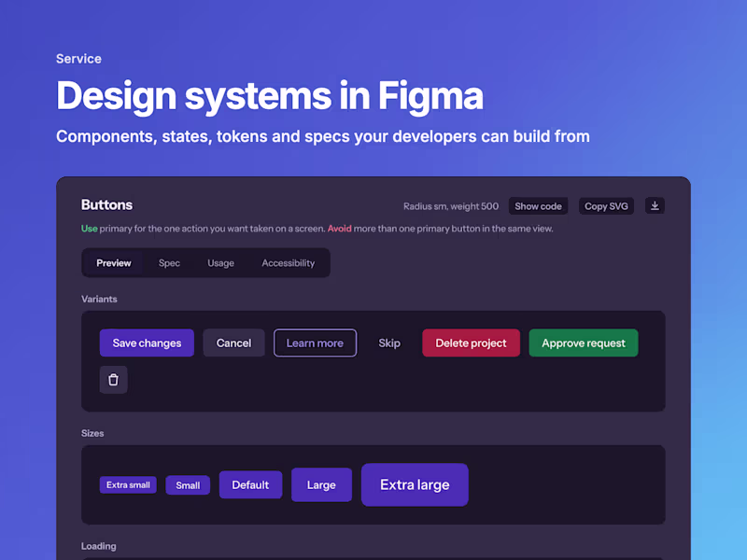747x560 pixels.
Task: Click the green 'Use' keyword
Action: point(89,229)
